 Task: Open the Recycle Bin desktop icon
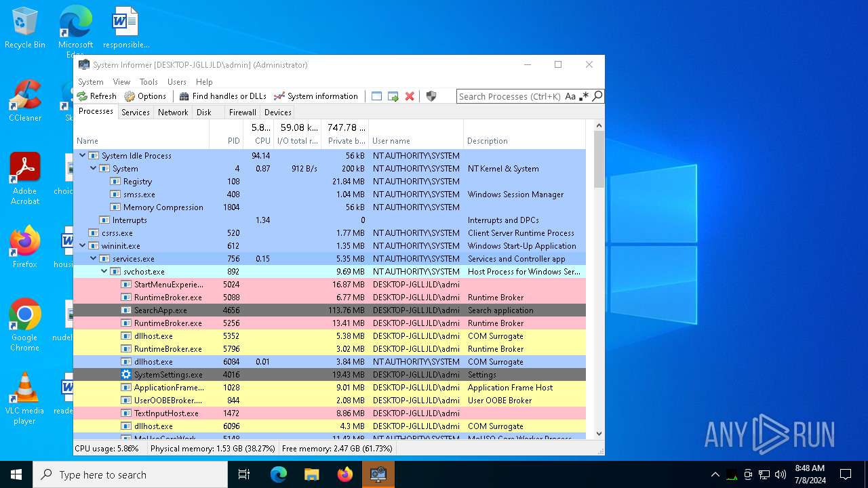click(x=25, y=28)
